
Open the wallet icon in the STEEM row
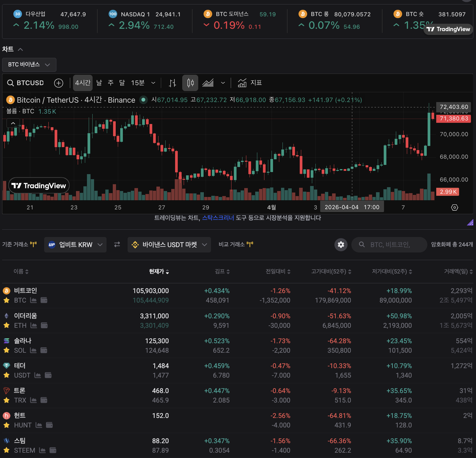(x=53, y=450)
